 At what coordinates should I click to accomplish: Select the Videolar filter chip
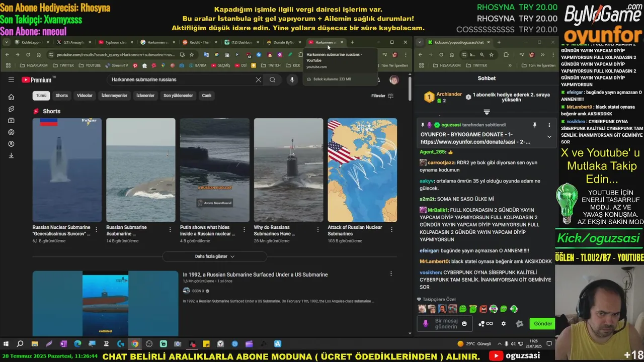tap(85, 96)
